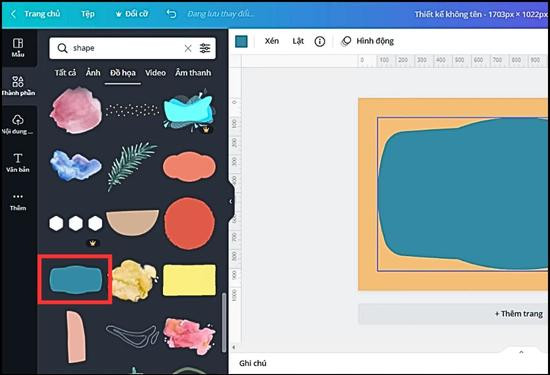Switch to the Ảnh tab
Image resolution: width=550 pixels, height=375 pixels.
93,73
